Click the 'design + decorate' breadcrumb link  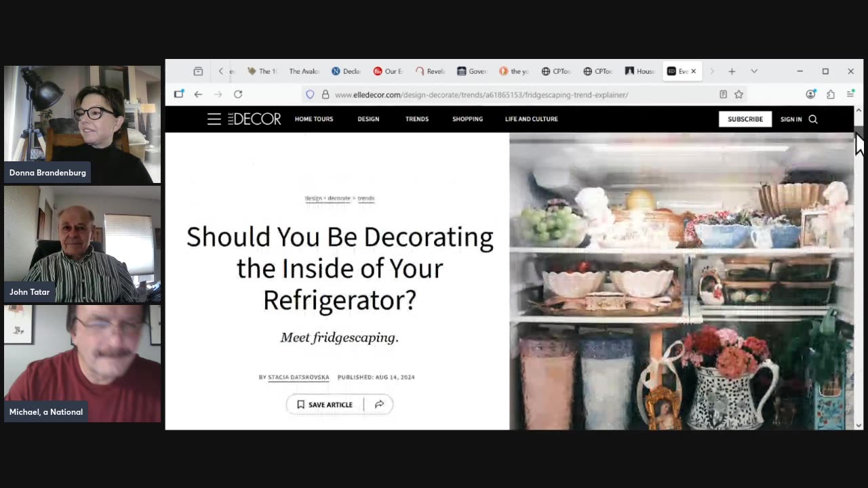tap(328, 199)
